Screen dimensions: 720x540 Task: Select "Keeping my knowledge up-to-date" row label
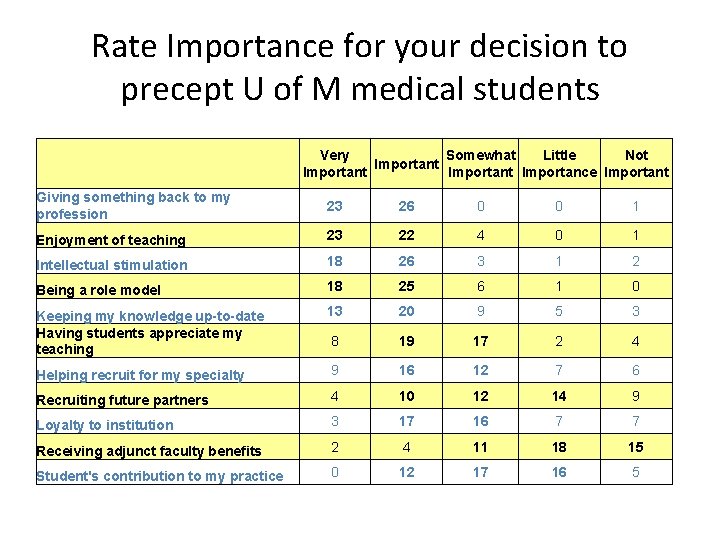click(150, 316)
